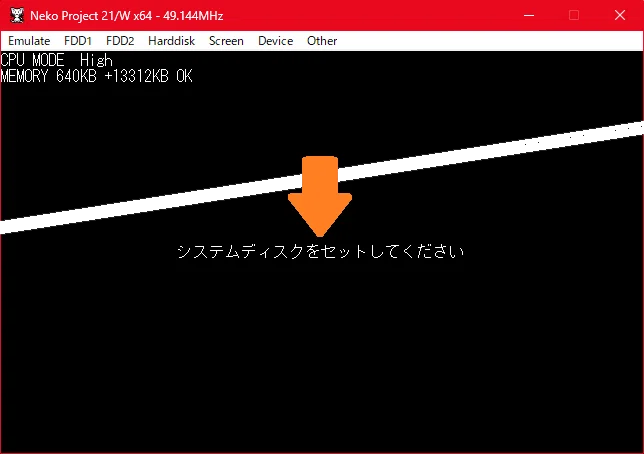
Task: Open the FDD1 menu
Action: [x=78, y=41]
